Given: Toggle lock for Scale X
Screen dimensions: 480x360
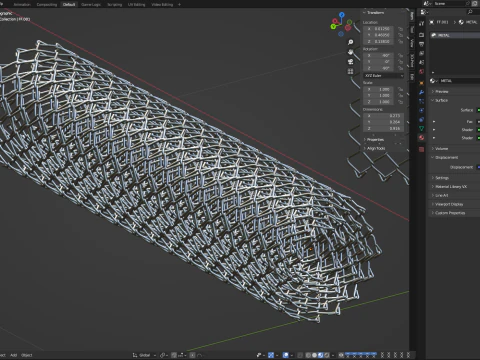Looking at the screenshot, I should [400, 89].
